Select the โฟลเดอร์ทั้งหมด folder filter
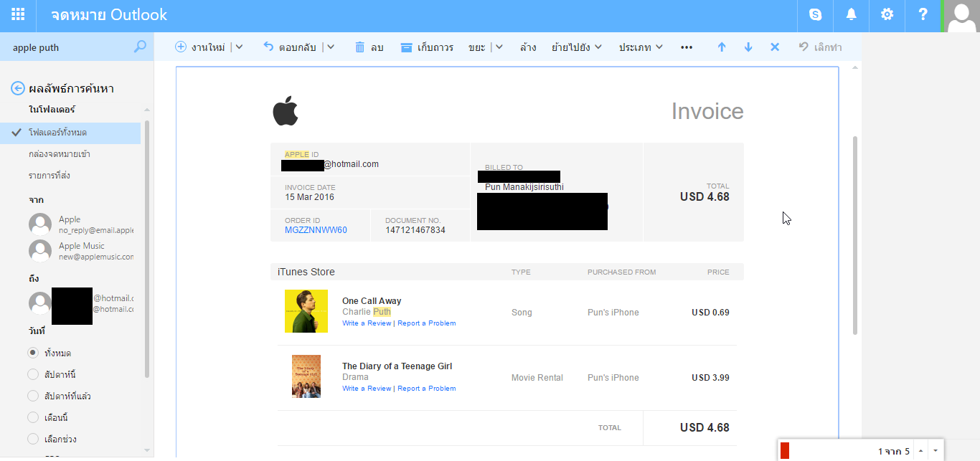The height and width of the screenshot is (461, 980). [70, 133]
